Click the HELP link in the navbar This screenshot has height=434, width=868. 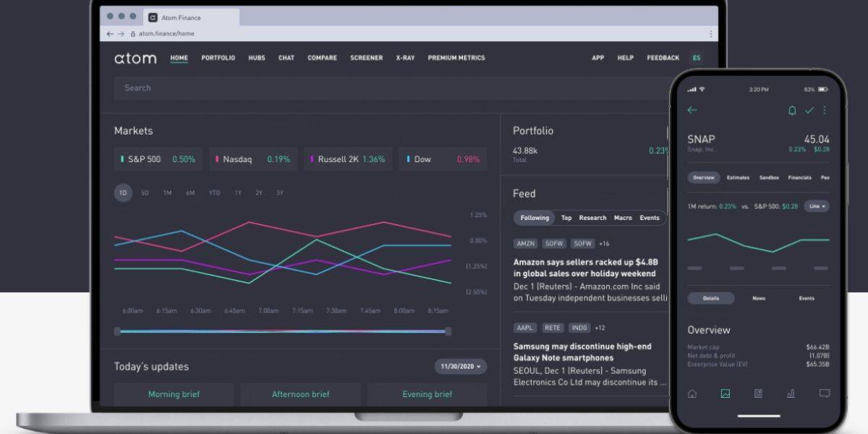(x=626, y=58)
